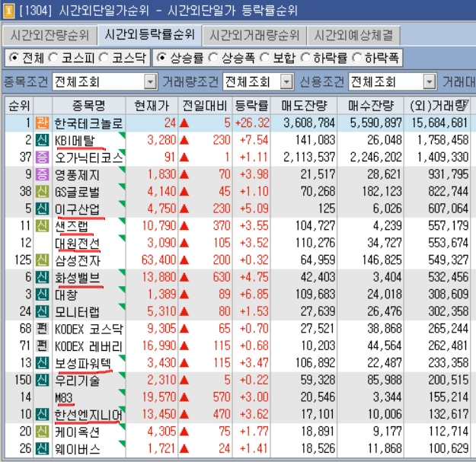
Task: Open the 신용조건 dropdown
Action: click(x=430, y=81)
